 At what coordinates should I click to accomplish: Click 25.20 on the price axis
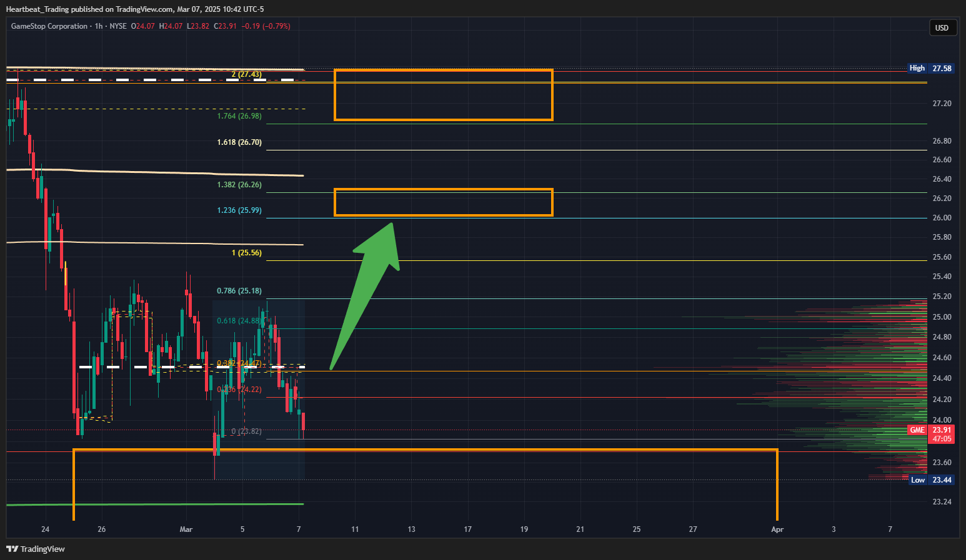pyautogui.click(x=942, y=297)
